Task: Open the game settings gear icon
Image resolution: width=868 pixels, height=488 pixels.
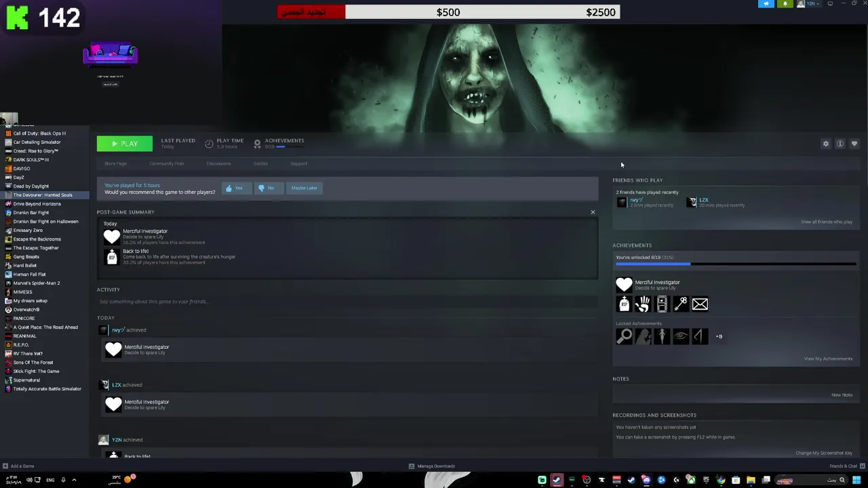Action: [825, 144]
